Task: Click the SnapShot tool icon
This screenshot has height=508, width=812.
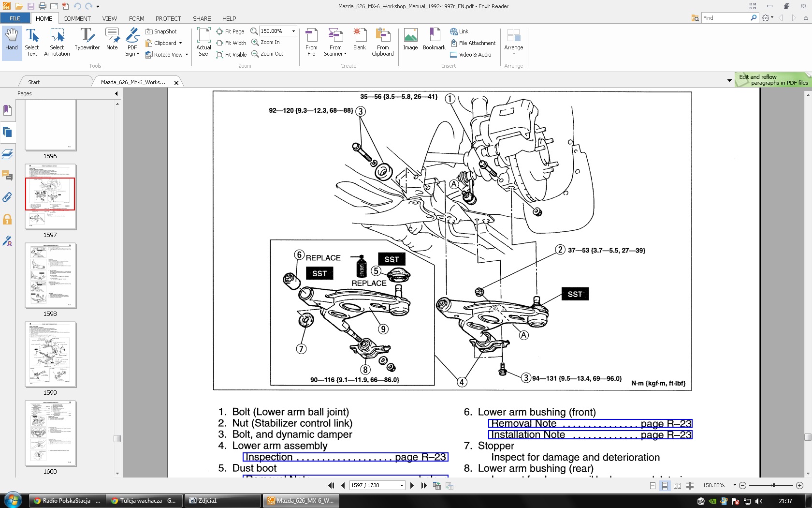Action: coord(149,31)
